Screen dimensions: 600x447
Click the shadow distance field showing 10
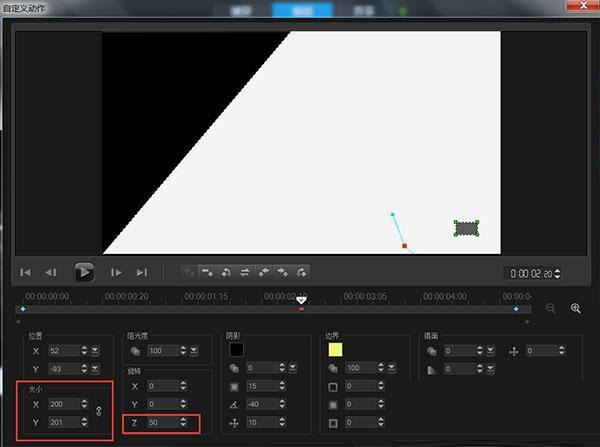click(x=262, y=423)
